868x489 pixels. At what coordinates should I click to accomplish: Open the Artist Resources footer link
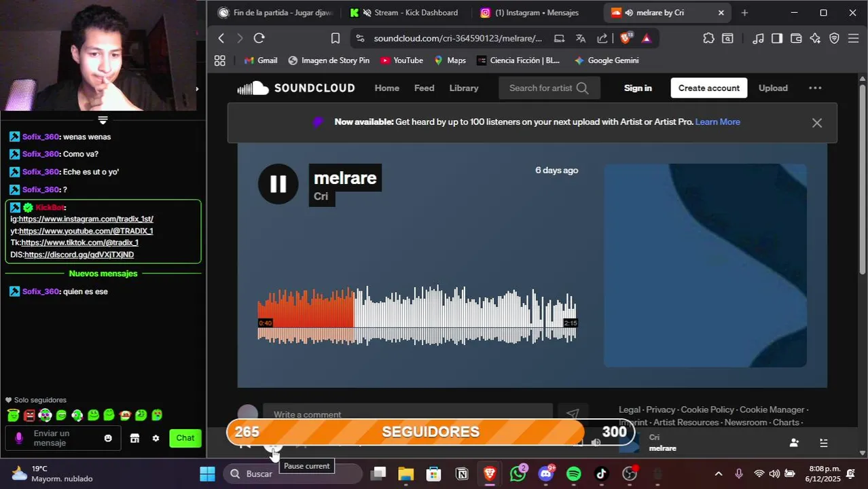tap(686, 422)
